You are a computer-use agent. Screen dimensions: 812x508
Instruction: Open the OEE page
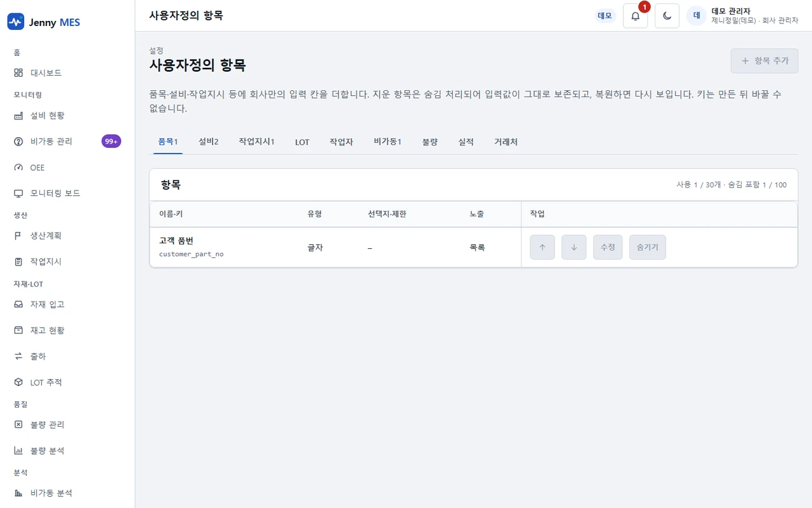pyautogui.click(x=67, y=168)
